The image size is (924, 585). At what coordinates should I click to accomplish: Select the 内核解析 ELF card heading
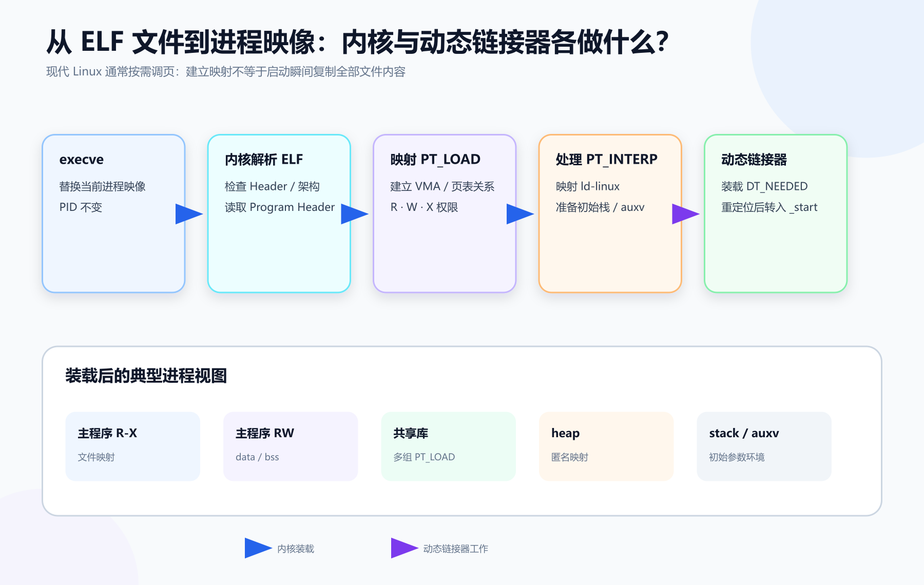coord(264,160)
